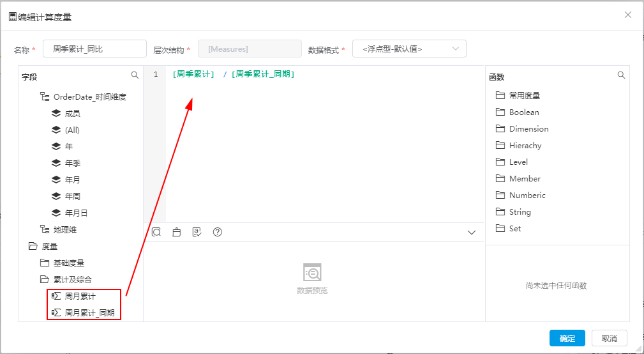Click the hierarchy icon beside OrderDate_时间维度

[44, 97]
